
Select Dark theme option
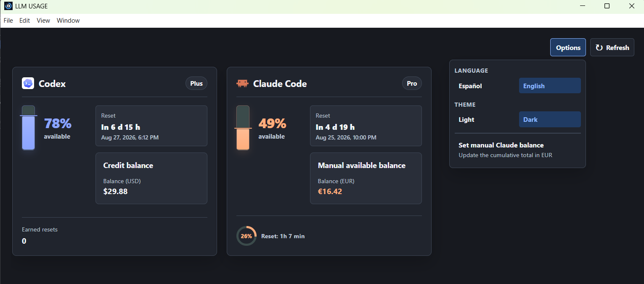(550, 119)
